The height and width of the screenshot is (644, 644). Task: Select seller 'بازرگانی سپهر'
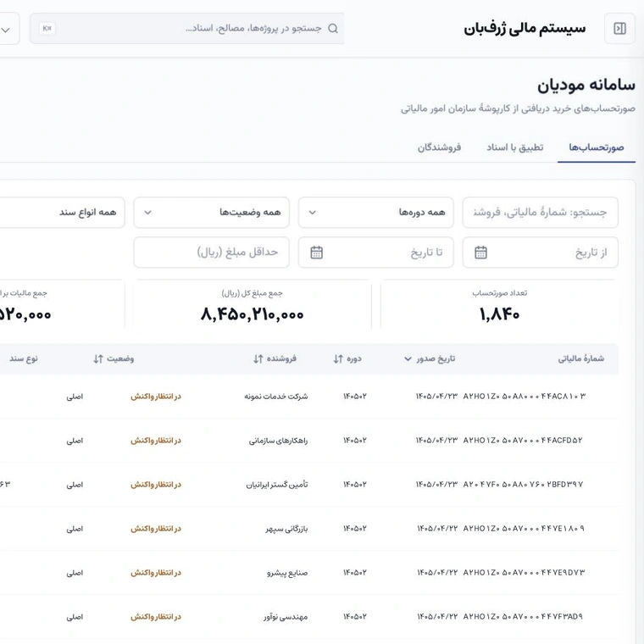point(286,529)
